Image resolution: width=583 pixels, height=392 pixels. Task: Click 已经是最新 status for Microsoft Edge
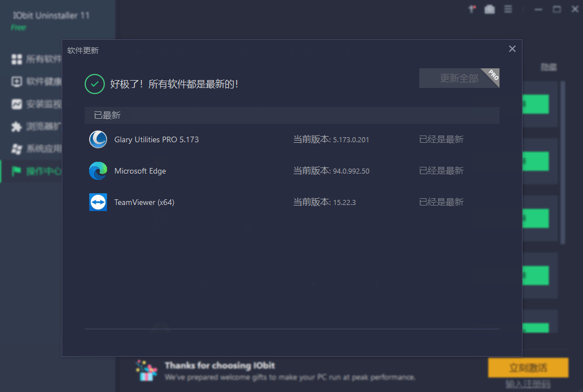coord(441,171)
